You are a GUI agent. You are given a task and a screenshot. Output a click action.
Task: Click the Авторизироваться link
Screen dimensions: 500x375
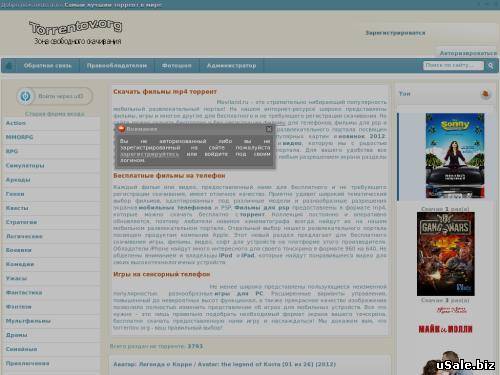[468, 53]
